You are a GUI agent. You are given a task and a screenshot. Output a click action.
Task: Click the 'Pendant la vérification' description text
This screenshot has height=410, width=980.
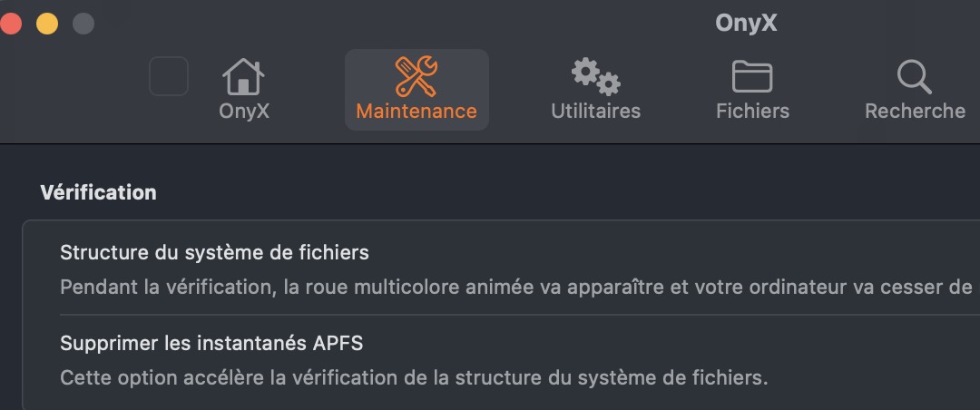tap(515, 287)
